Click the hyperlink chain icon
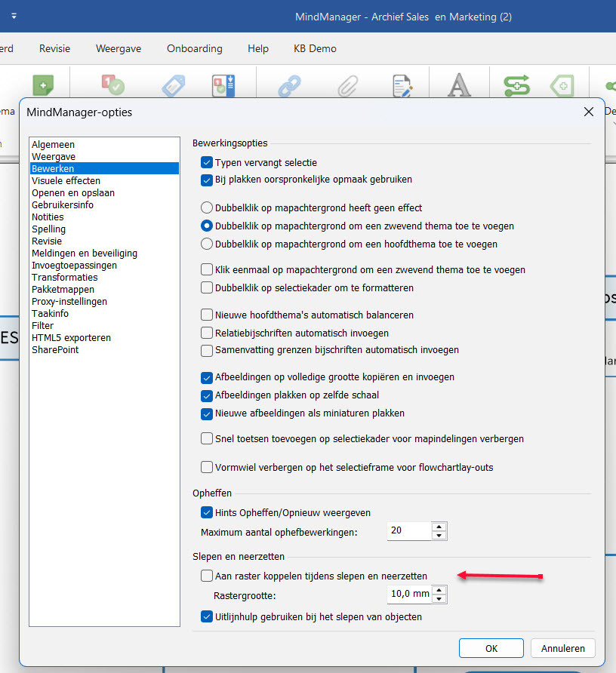The width and height of the screenshot is (616, 673). [x=289, y=85]
